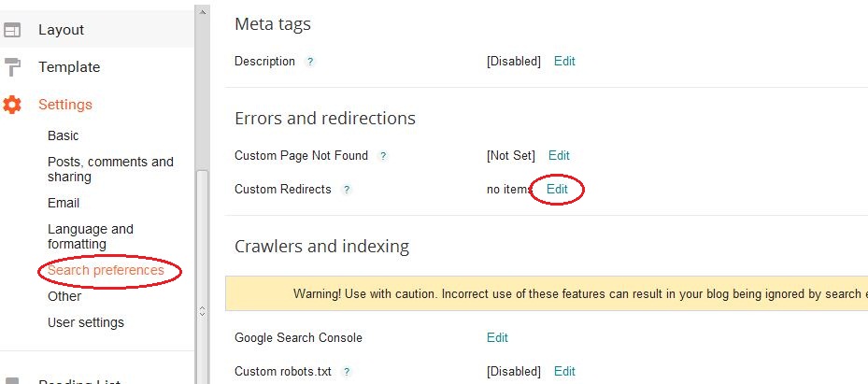The image size is (868, 384).
Task: Select Posts, comments and sharing
Action: click(110, 169)
